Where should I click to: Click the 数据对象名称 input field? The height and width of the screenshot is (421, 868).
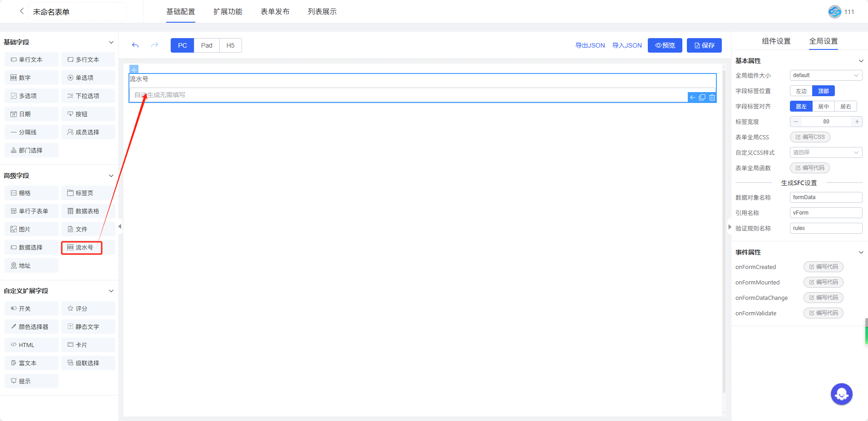(x=826, y=197)
